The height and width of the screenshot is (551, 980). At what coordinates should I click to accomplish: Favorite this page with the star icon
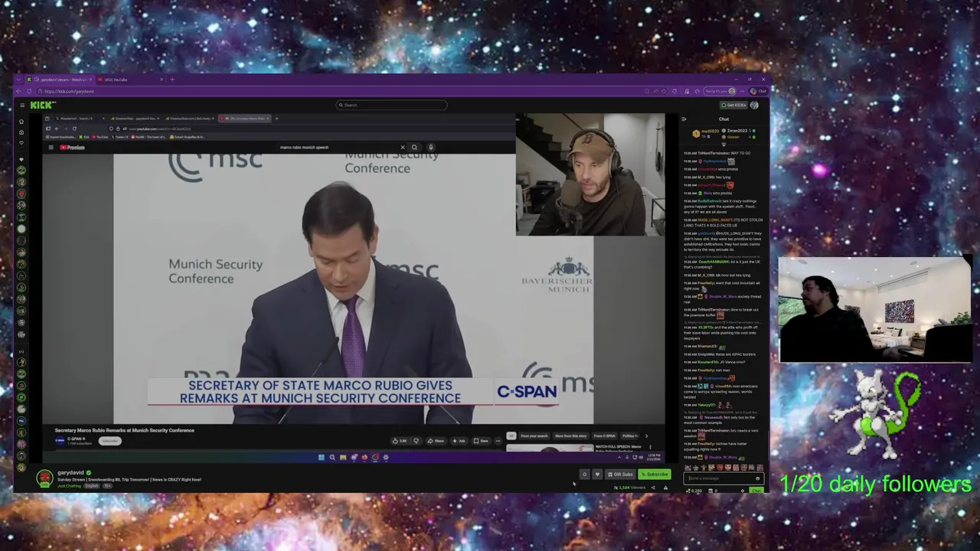664,91
